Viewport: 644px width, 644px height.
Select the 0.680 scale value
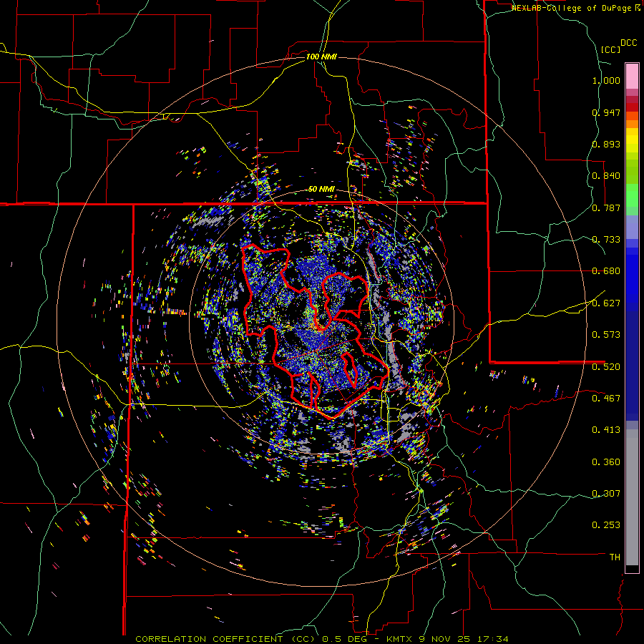pos(606,270)
